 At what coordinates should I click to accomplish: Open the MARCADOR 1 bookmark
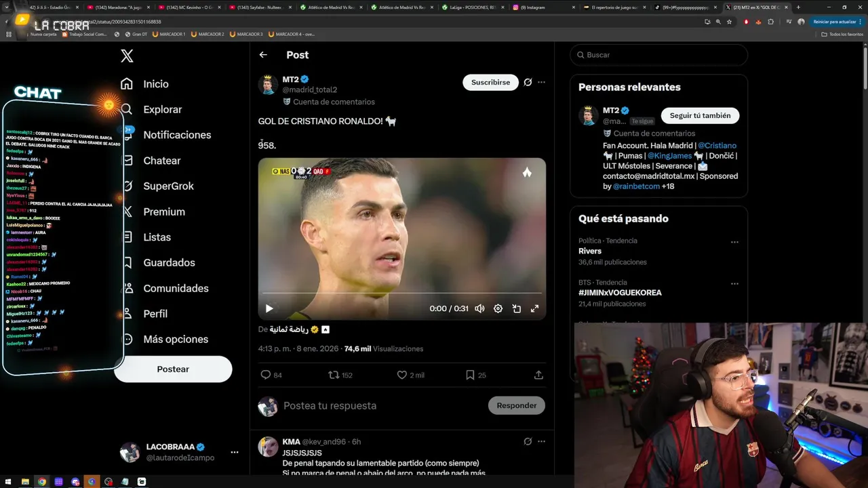point(169,34)
